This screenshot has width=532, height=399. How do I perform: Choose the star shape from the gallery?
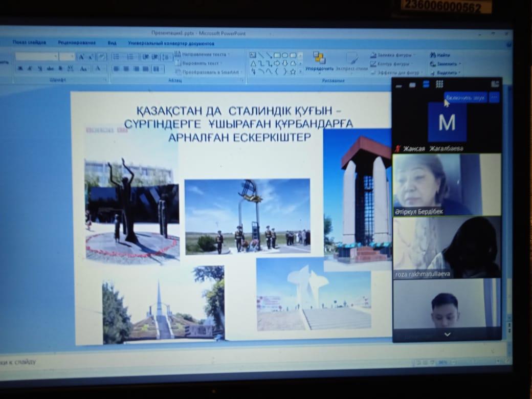coord(293,72)
